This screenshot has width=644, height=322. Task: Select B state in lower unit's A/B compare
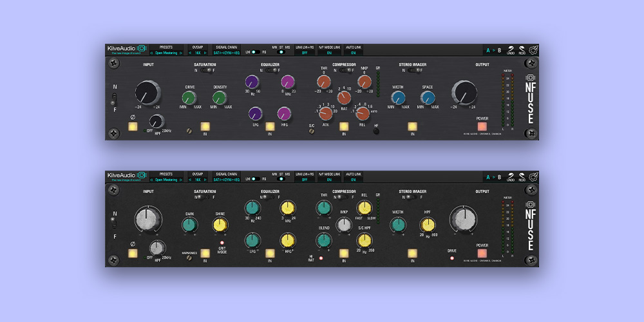[500, 178]
